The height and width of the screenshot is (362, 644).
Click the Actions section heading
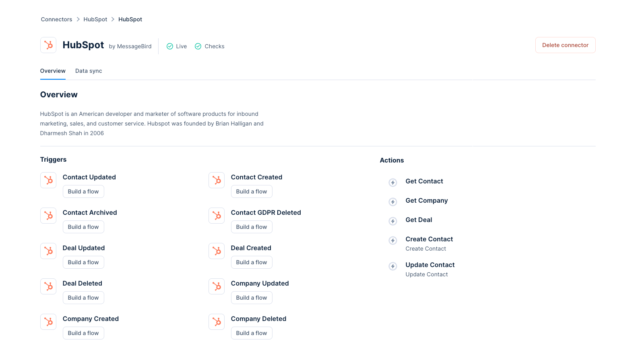click(x=392, y=160)
